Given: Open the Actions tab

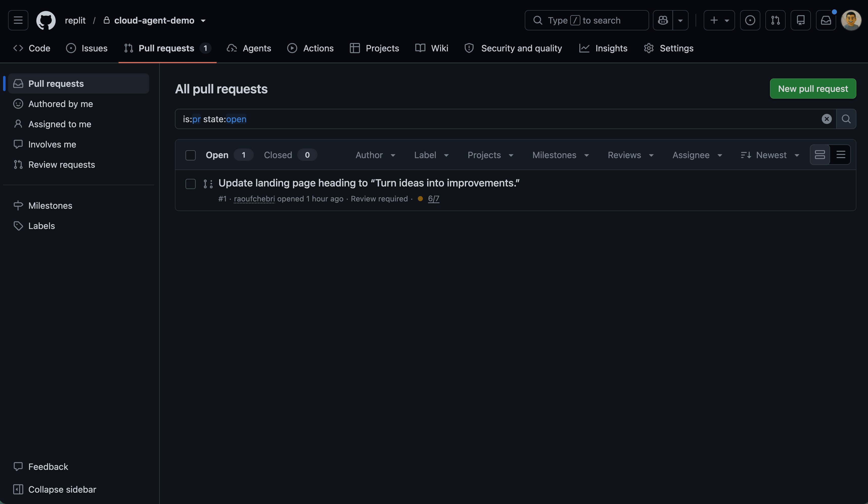Looking at the screenshot, I should click(x=310, y=48).
